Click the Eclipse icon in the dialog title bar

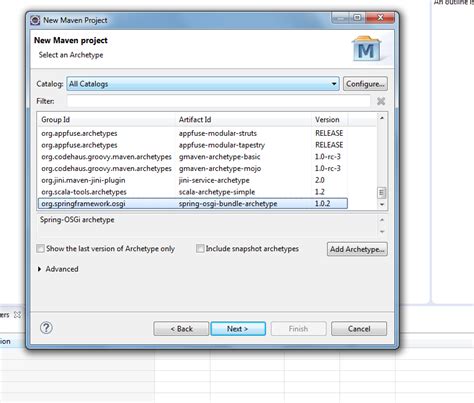(x=35, y=20)
